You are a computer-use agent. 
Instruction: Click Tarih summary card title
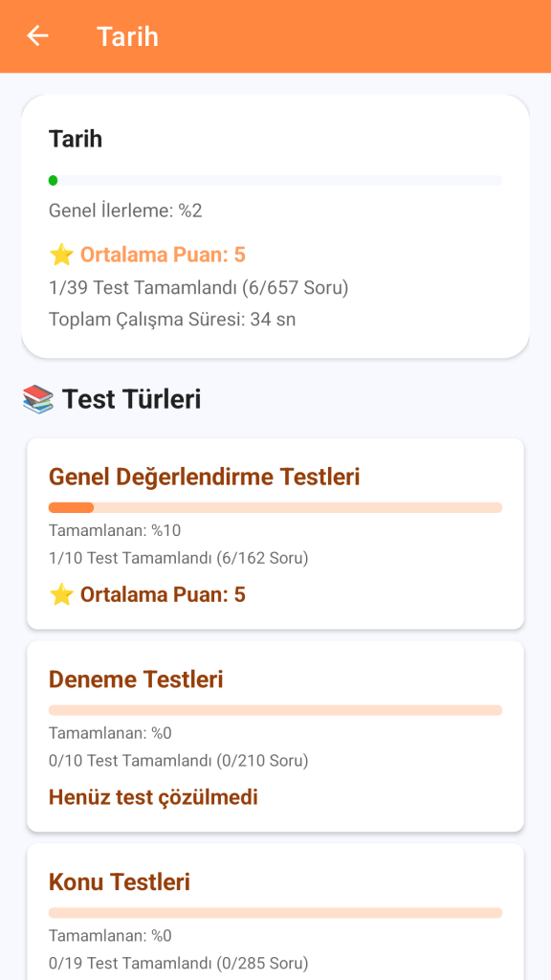pos(76,139)
